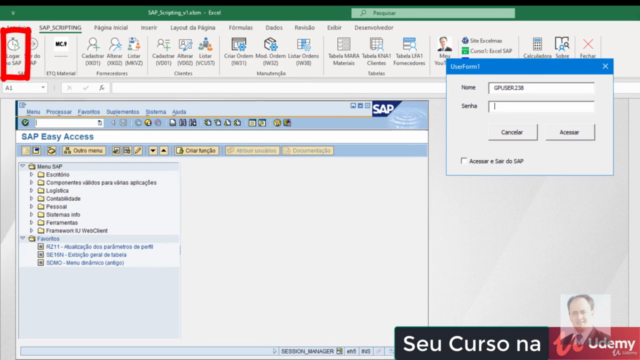Click the Curso1: Excel SAP link
This screenshot has width=640, height=360.
click(x=487, y=51)
